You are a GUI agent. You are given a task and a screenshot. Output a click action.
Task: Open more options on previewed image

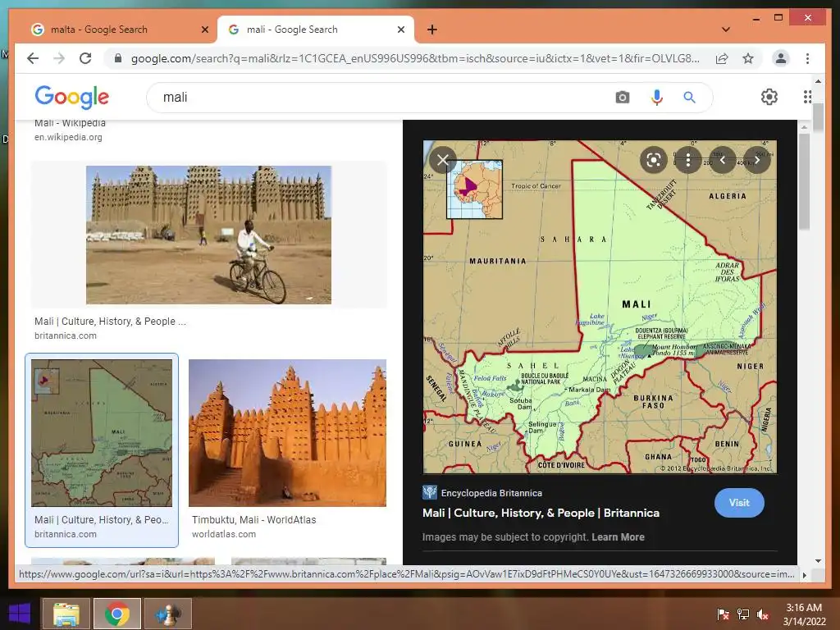coord(688,160)
